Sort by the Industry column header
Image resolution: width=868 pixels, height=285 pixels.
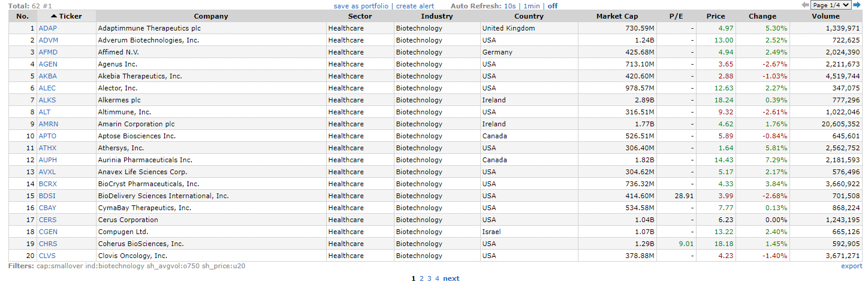coord(436,16)
